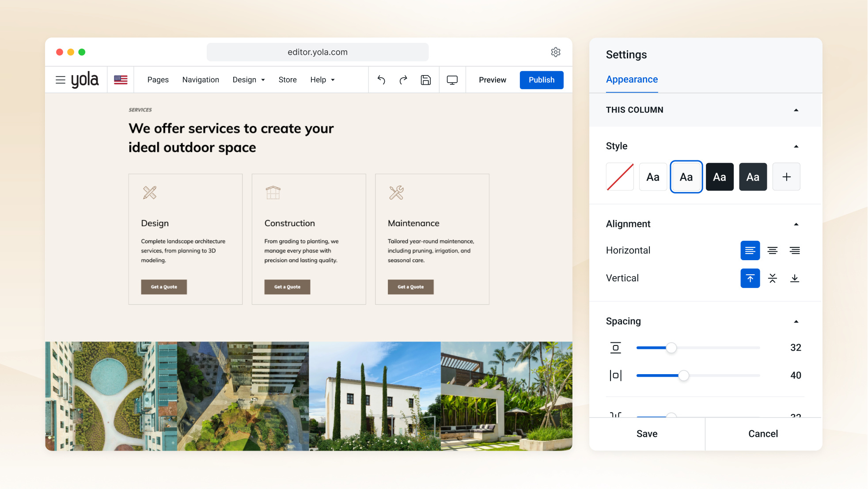Viewport: 868px width, 489px height.
Task: Click the Maintenance card wrench icon
Action: tap(396, 193)
